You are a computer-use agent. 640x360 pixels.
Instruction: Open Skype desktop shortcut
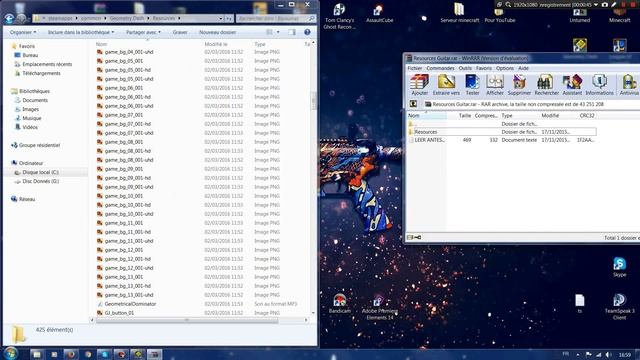coord(619,267)
